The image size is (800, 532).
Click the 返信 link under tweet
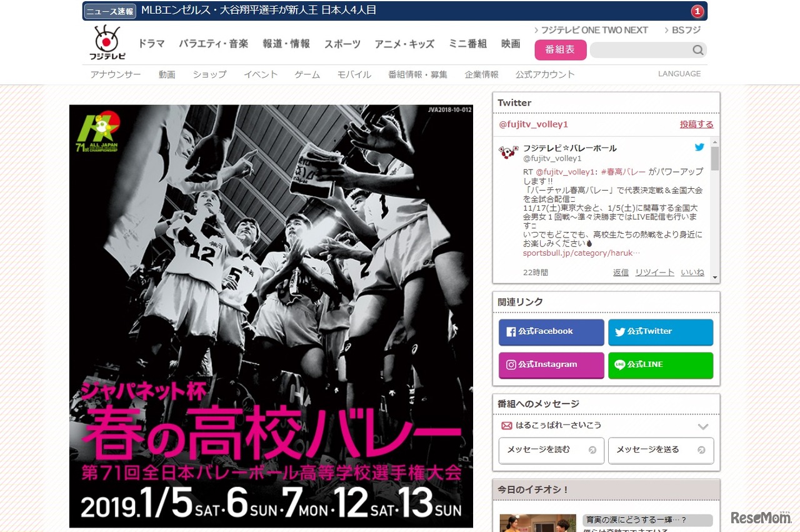point(621,273)
